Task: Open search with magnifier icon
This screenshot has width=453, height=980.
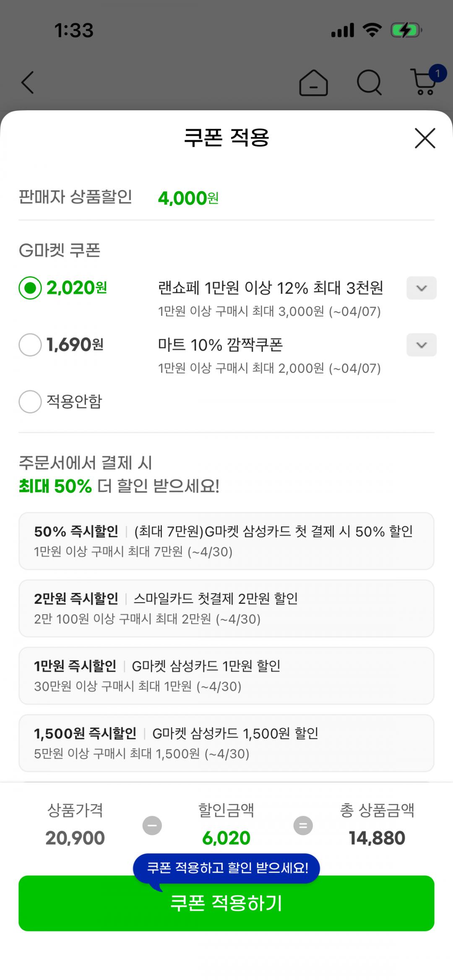Action: (x=369, y=83)
